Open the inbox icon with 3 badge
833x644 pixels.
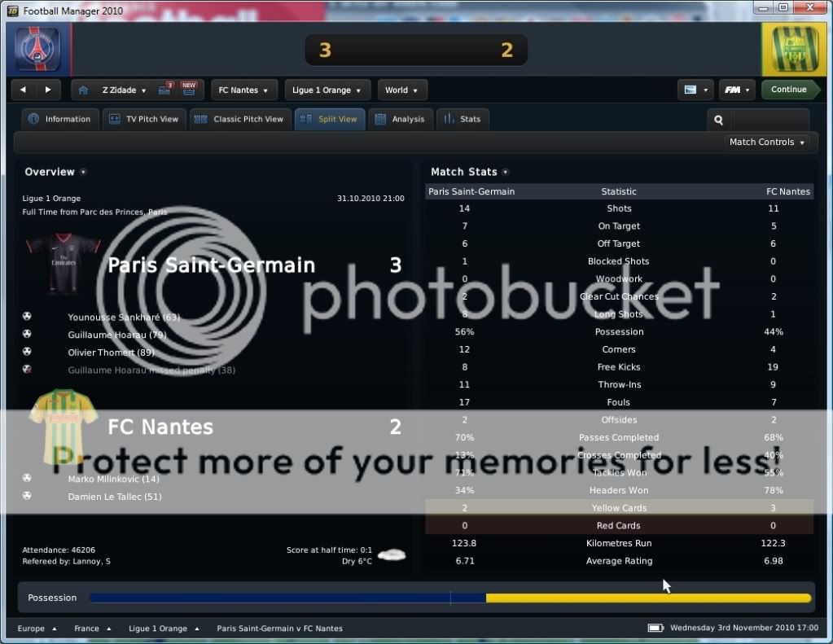click(165, 89)
